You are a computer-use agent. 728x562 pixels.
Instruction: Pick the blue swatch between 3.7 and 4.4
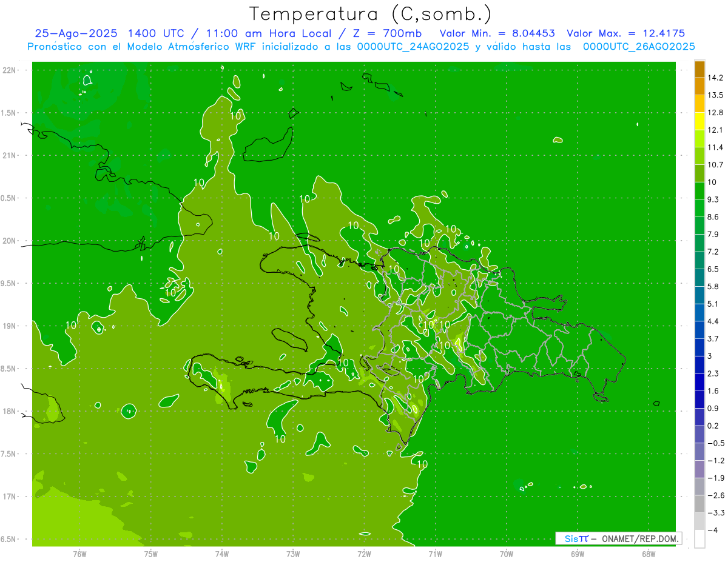(x=699, y=330)
